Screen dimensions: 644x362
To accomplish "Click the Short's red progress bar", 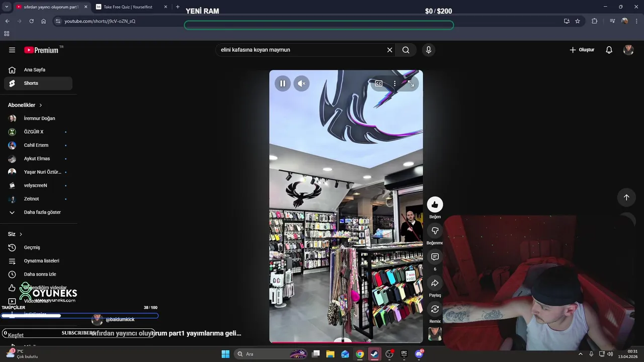I will 346,342.
